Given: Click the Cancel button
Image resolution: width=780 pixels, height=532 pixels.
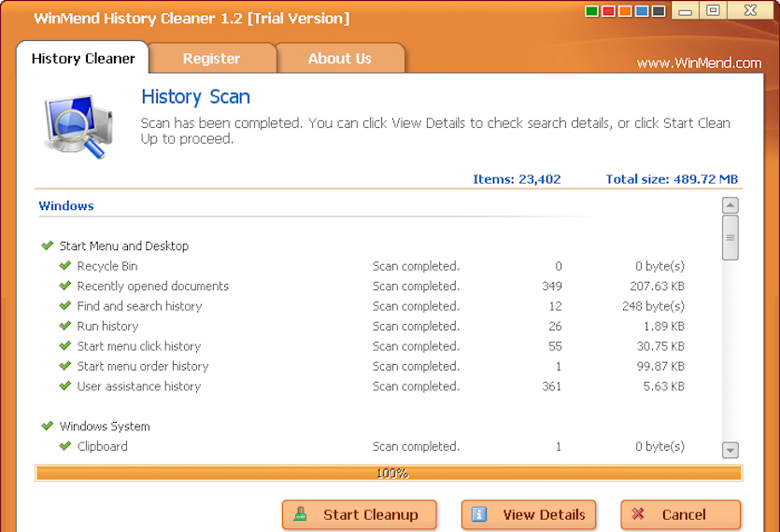Looking at the screenshot, I should pyautogui.click(x=680, y=514).
